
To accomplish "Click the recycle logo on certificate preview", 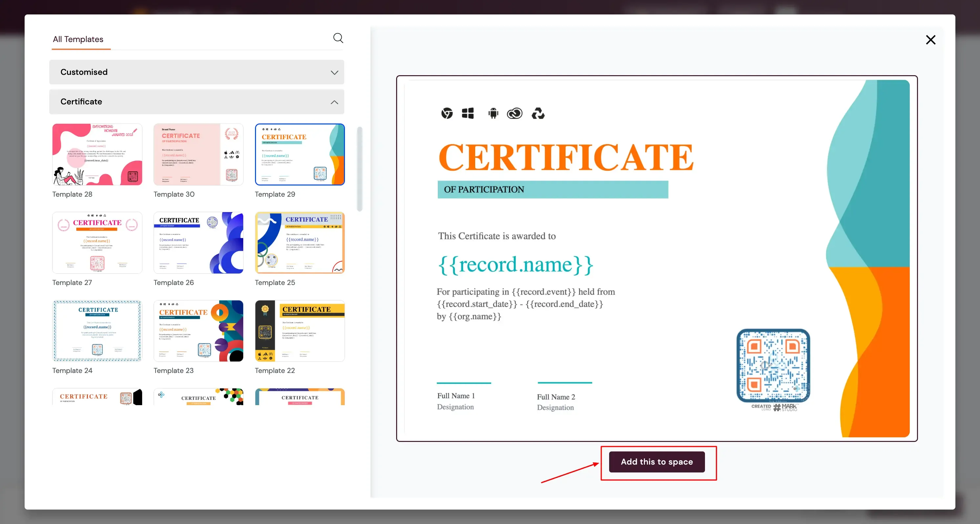I will [x=538, y=113].
